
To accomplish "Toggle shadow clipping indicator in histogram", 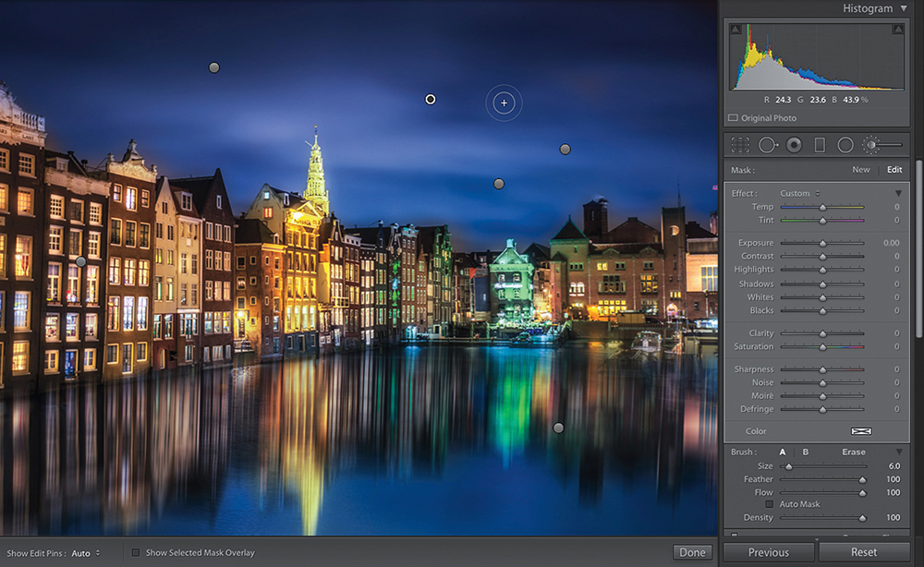I will 736,30.
